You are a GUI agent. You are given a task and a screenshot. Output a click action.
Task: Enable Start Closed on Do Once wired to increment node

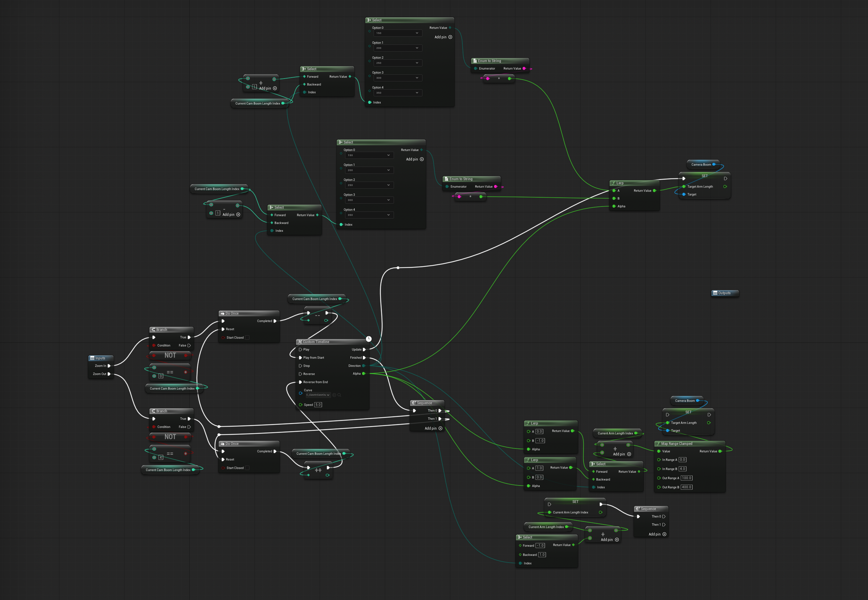click(x=247, y=468)
